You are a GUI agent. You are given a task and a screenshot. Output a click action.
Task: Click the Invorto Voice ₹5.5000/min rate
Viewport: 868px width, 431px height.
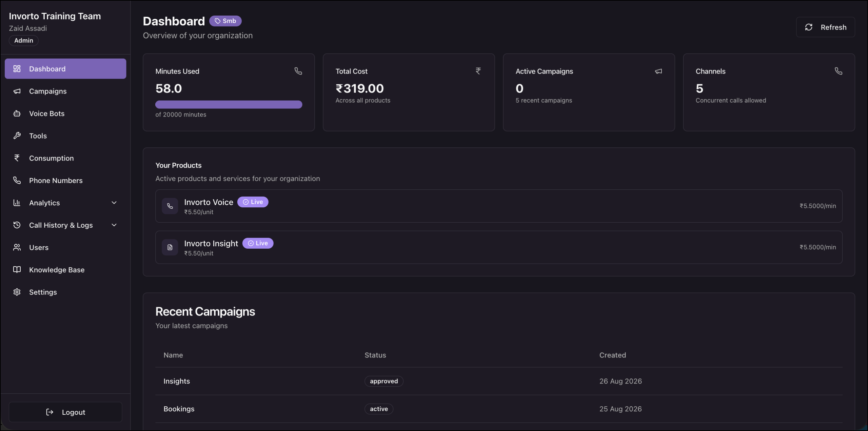pyautogui.click(x=818, y=206)
